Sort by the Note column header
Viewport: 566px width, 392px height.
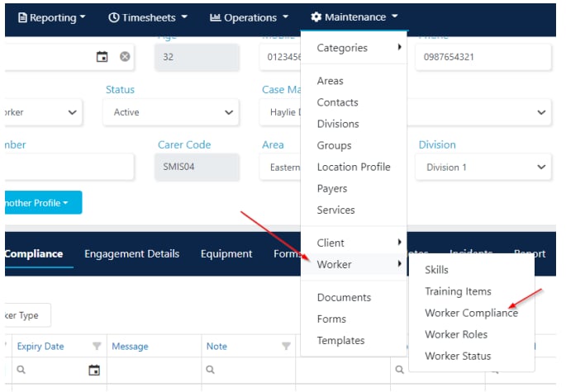click(x=216, y=347)
